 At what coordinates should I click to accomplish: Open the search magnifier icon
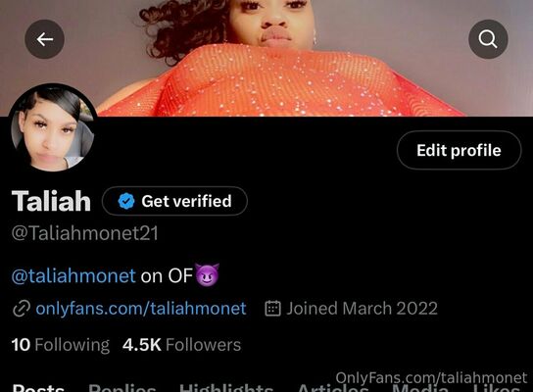click(488, 39)
